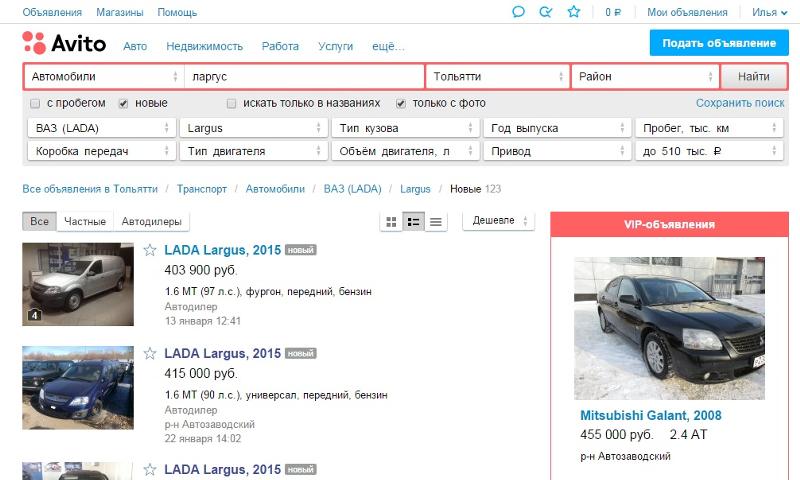This screenshot has width=800, height=480.
Task: Open the favorites star icon in the header
Action: point(573,11)
